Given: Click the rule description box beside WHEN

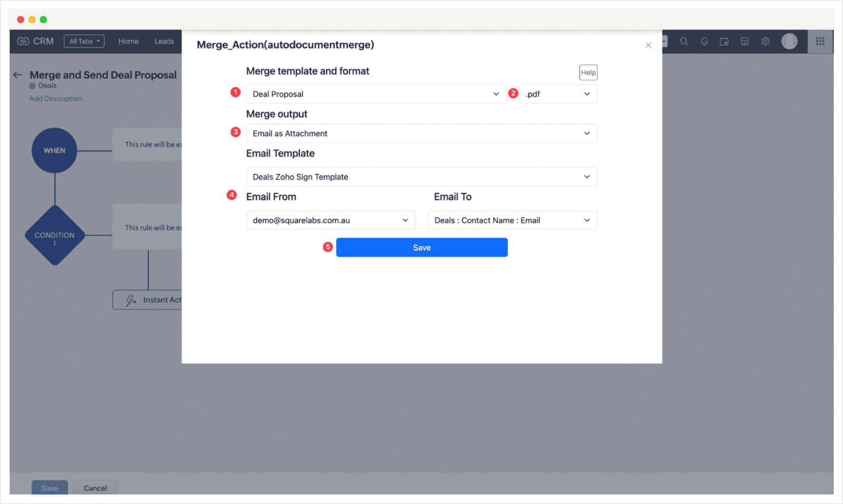Looking at the screenshot, I should [148, 144].
